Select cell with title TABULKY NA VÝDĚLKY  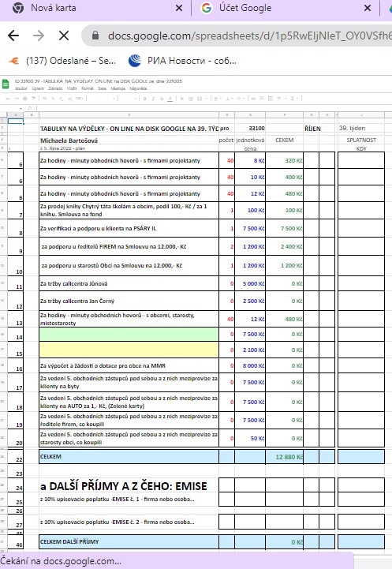129,129
